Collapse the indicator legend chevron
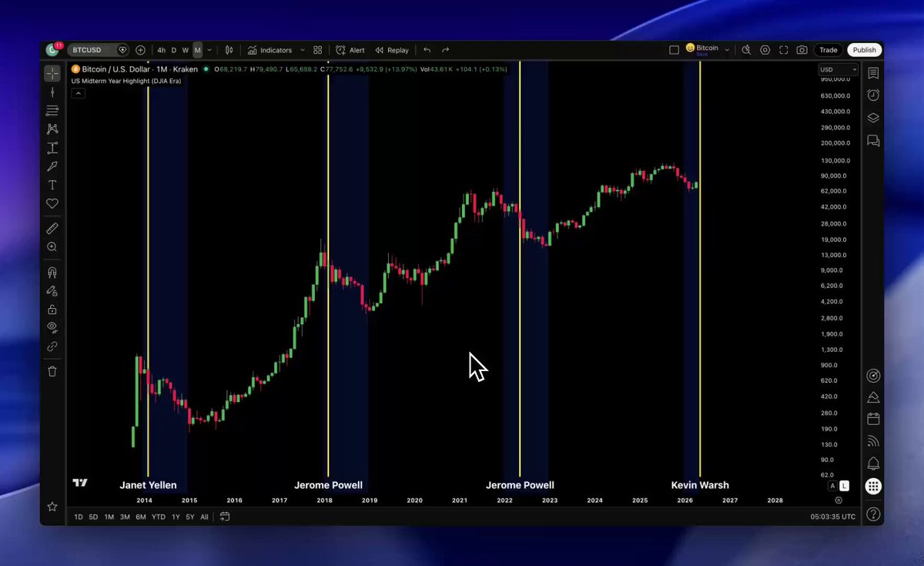 pos(79,93)
